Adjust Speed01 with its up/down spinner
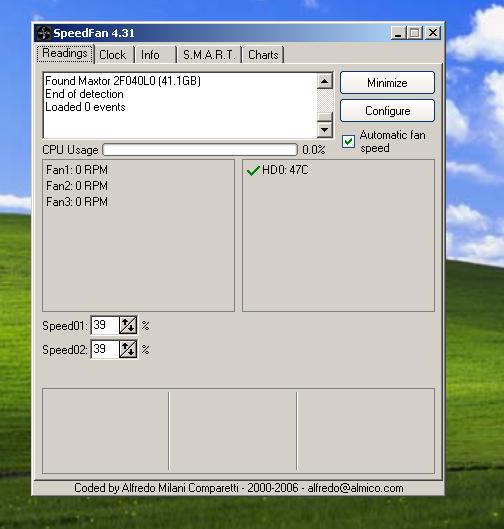The width and height of the screenshot is (504, 529). pos(128,325)
